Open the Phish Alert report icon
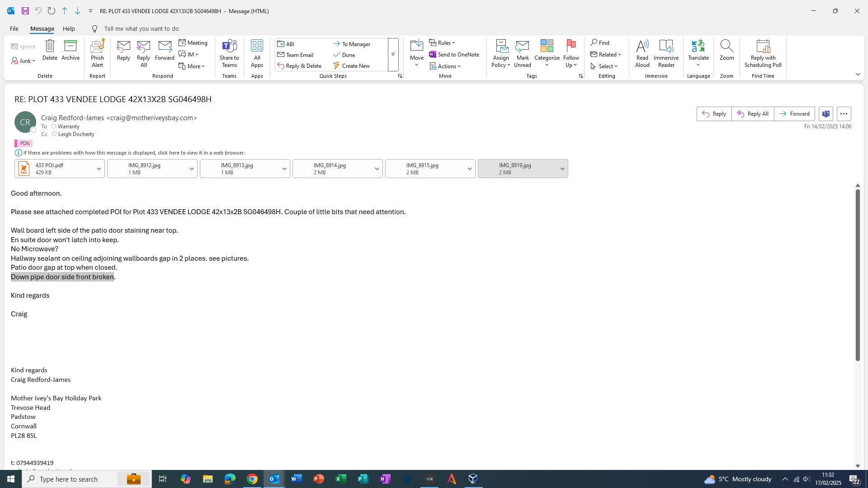Screen dimensions: 868x488 tap(97, 47)
